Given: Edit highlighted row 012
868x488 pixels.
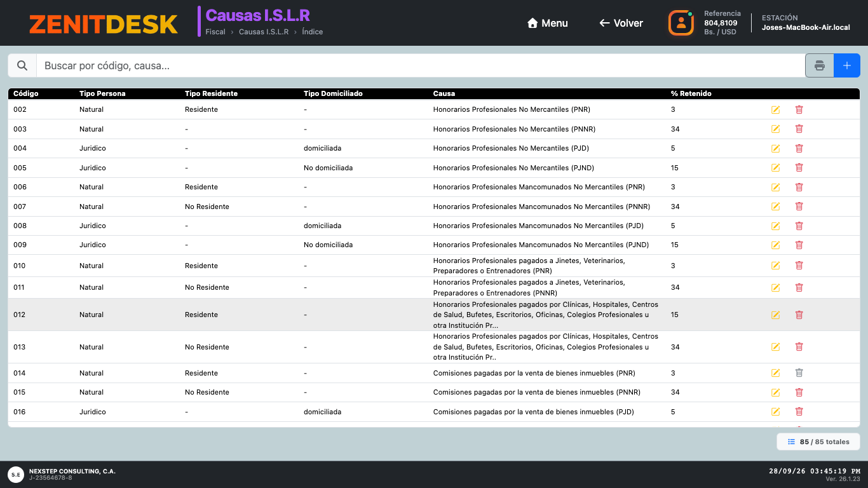Looking at the screenshot, I should (x=775, y=315).
